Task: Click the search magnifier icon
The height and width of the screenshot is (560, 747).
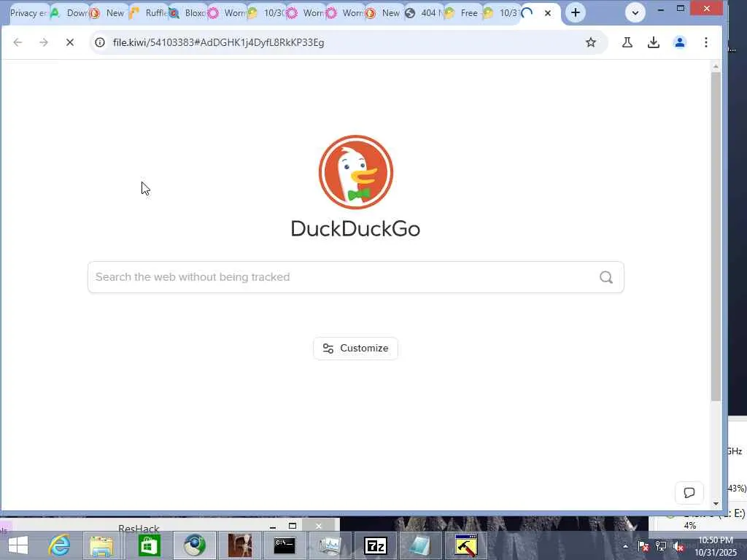Action: pyautogui.click(x=606, y=277)
